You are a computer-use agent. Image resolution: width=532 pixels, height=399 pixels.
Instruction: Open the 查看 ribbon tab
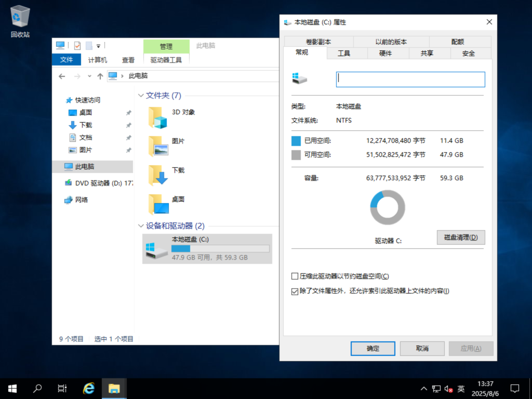pos(128,60)
